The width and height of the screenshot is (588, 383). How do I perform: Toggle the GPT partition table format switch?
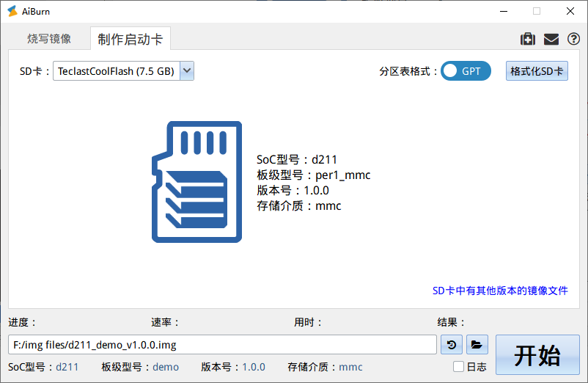466,71
